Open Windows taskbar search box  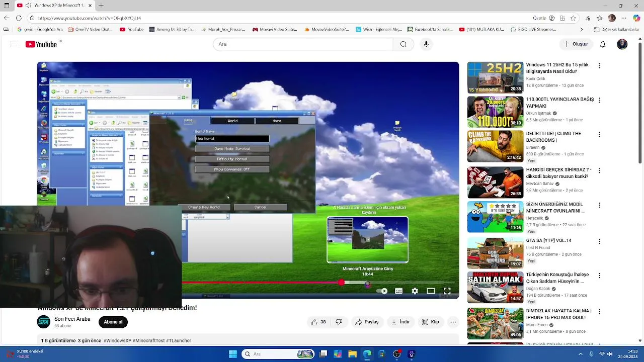pyautogui.click(x=279, y=354)
